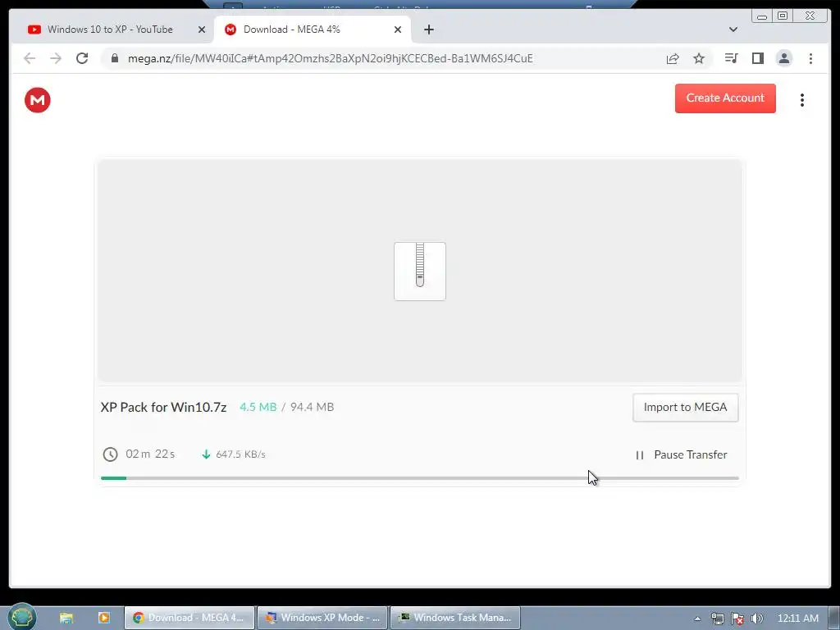Click the volume speaker tray icon
840x630 pixels.
click(x=757, y=619)
